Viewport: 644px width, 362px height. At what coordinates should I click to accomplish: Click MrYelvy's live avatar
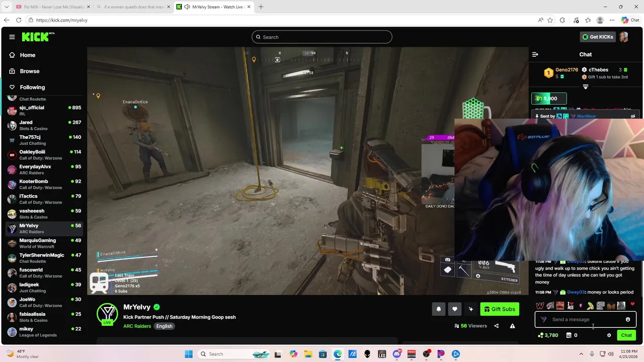(x=107, y=314)
